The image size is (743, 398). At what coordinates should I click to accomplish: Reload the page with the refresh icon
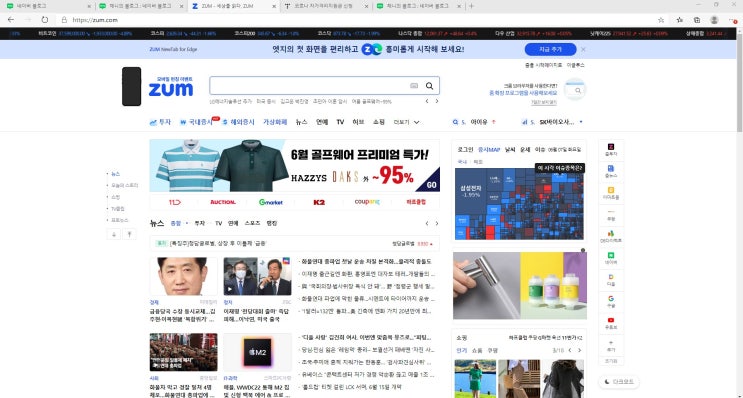[x=45, y=20]
